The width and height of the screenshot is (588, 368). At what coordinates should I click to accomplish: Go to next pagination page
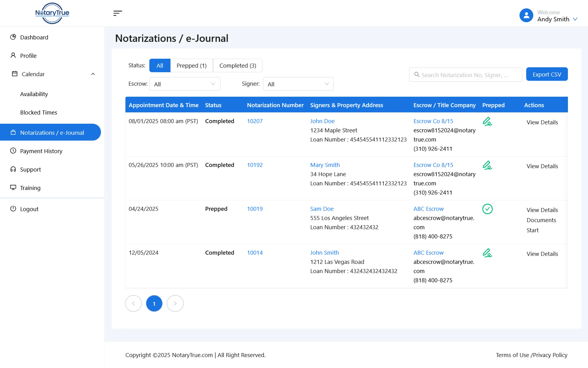coord(175,304)
